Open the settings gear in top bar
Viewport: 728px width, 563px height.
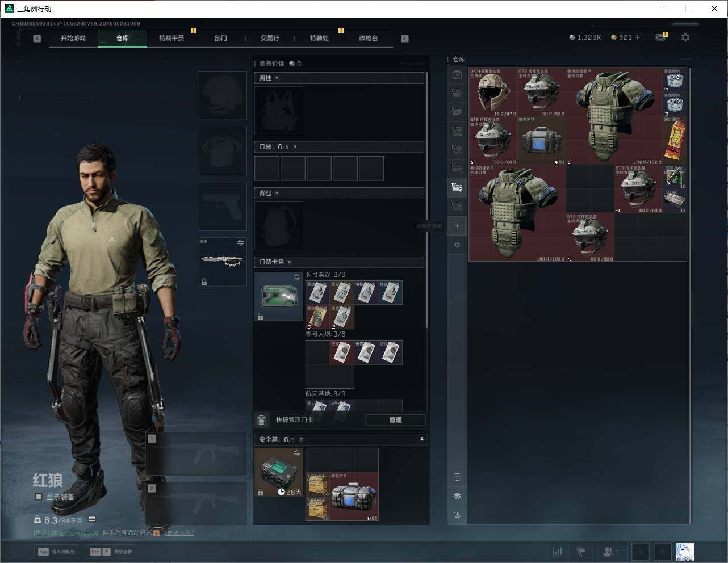coord(685,37)
